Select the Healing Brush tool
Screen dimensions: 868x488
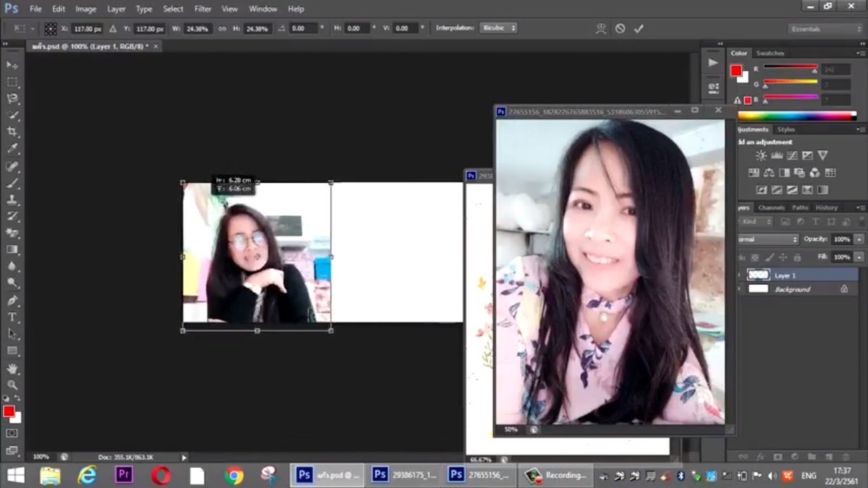click(12, 166)
